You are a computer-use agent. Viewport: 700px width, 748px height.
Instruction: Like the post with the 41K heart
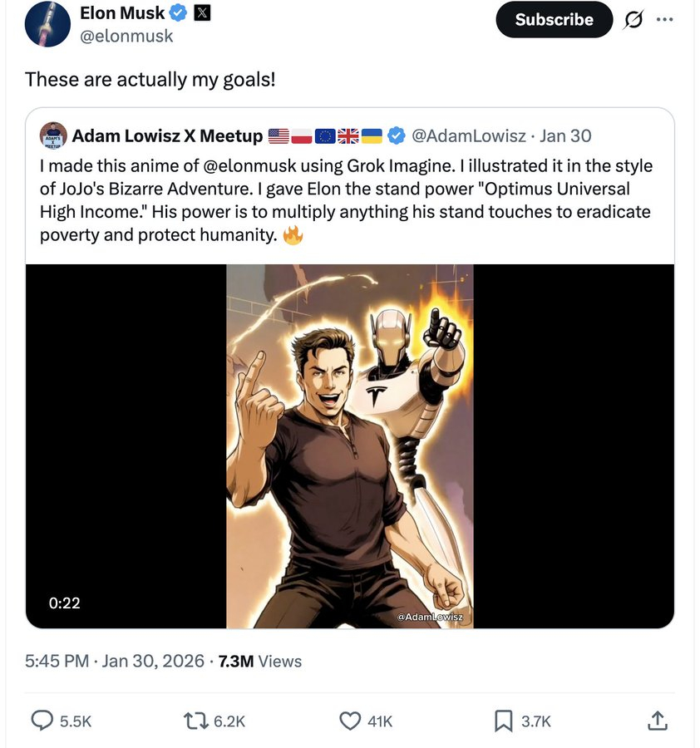pos(350,721)
